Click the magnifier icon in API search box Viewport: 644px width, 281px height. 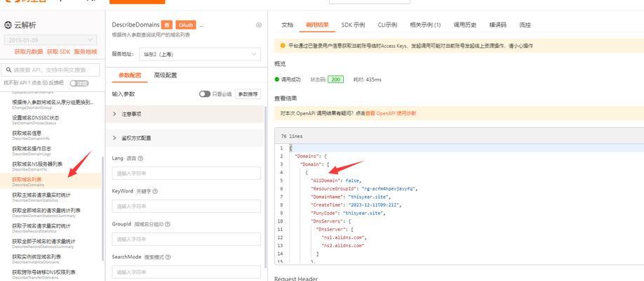tap(8, 70)
